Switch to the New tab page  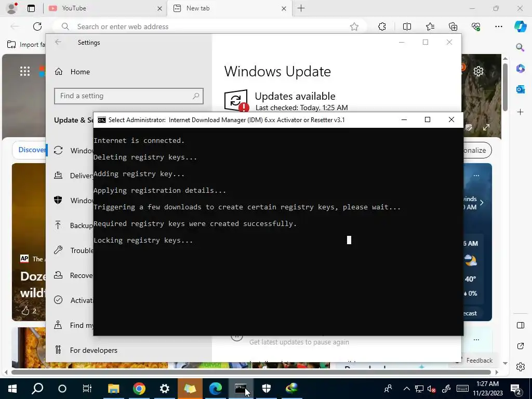tap(229, 8)
